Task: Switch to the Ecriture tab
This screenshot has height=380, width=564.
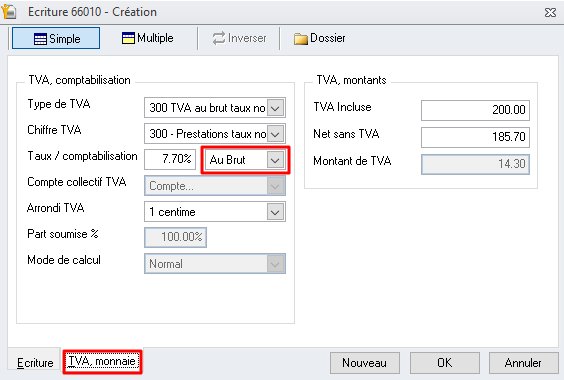Action: point(35,362)
